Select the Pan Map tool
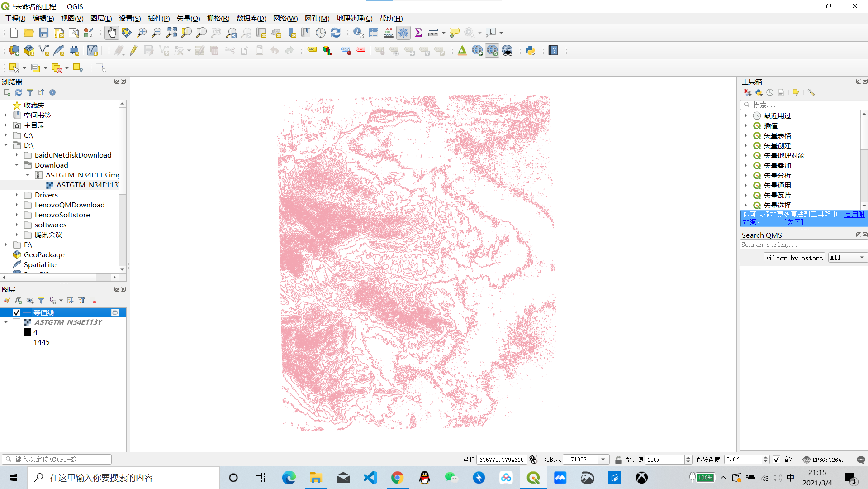Screen dimensions: 868x489 click(x=111, y=32)
